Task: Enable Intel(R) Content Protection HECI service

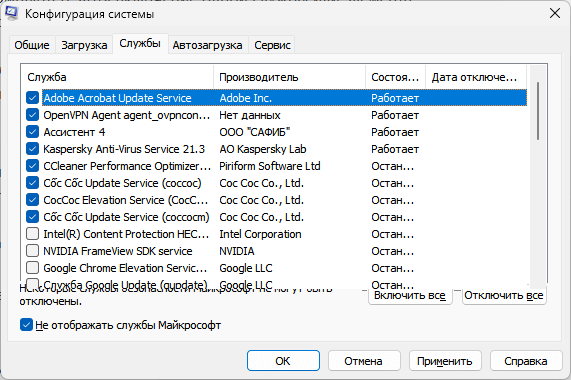Action: click(x=32, y=234)
